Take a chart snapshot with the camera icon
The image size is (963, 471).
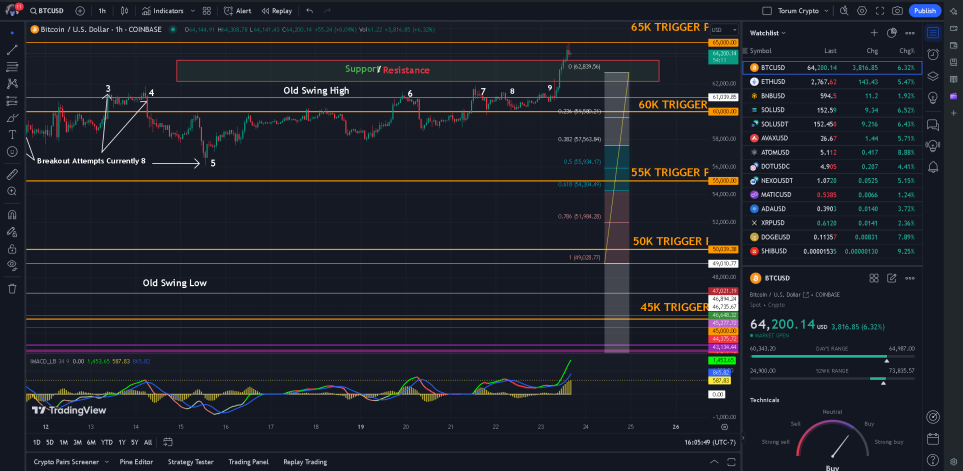pos(898,11)
